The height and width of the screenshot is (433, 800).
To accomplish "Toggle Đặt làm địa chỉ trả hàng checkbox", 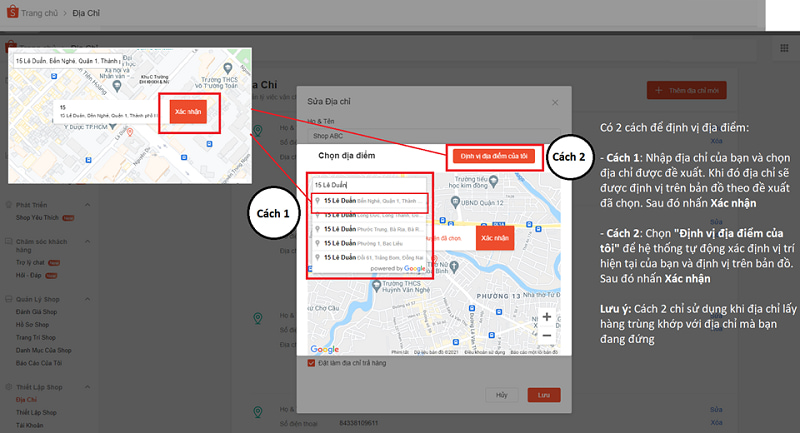I will pos(311,363).
